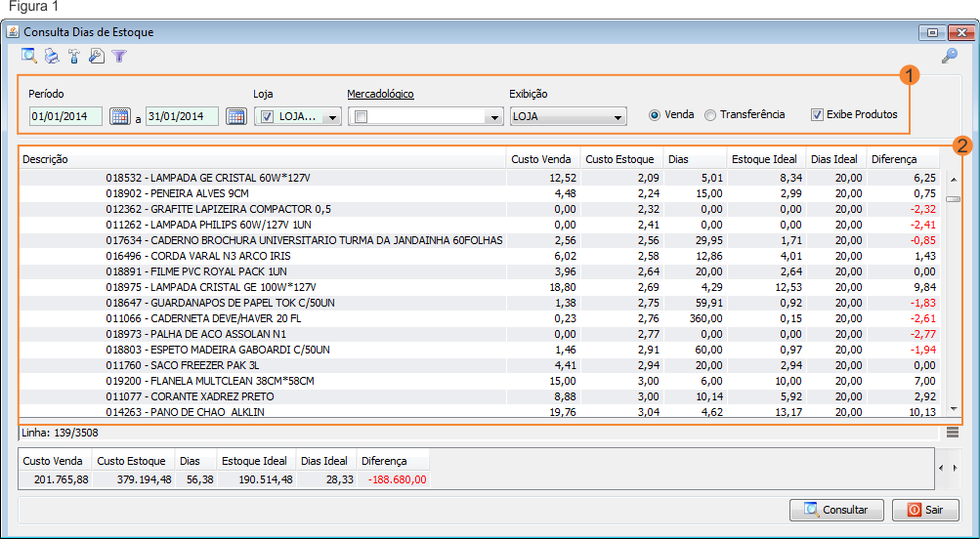Screen dimensions: 980x539
Task: Click the totals panel right scroll arrow
Action: (955, 468)
